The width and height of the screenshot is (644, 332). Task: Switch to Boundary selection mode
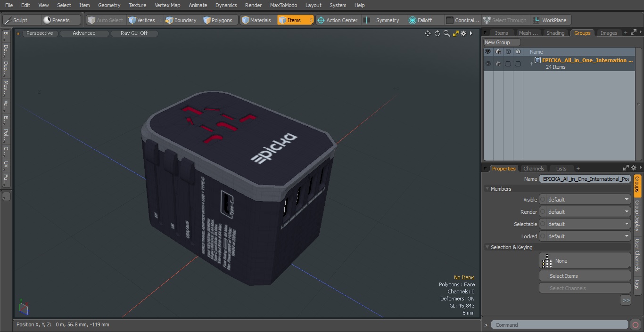click(x=181, y=20)
